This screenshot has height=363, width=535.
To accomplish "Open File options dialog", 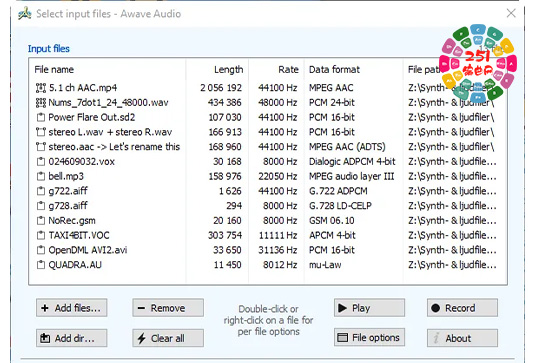I will click(370, 337).
